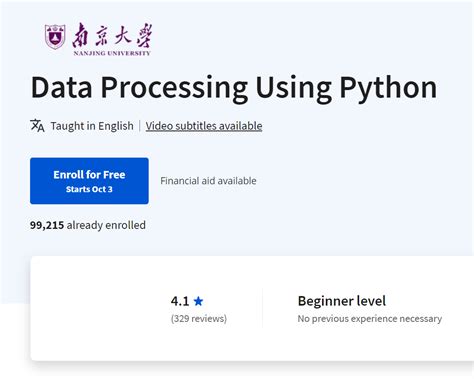This screenshot has height=379, width=474.
Task: Click the translation language icon
Action: pyautogui.click(x=37, y=126)
